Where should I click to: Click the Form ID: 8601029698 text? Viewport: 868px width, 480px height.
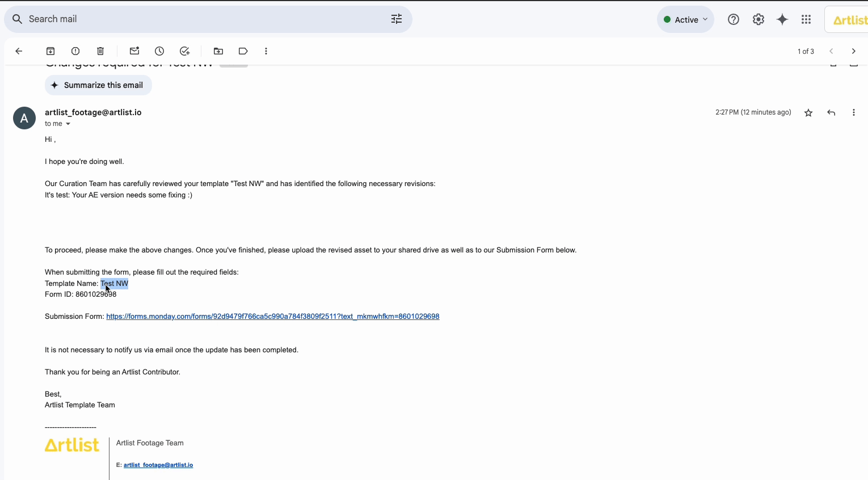pyautogui.click(x=81, y=294)
